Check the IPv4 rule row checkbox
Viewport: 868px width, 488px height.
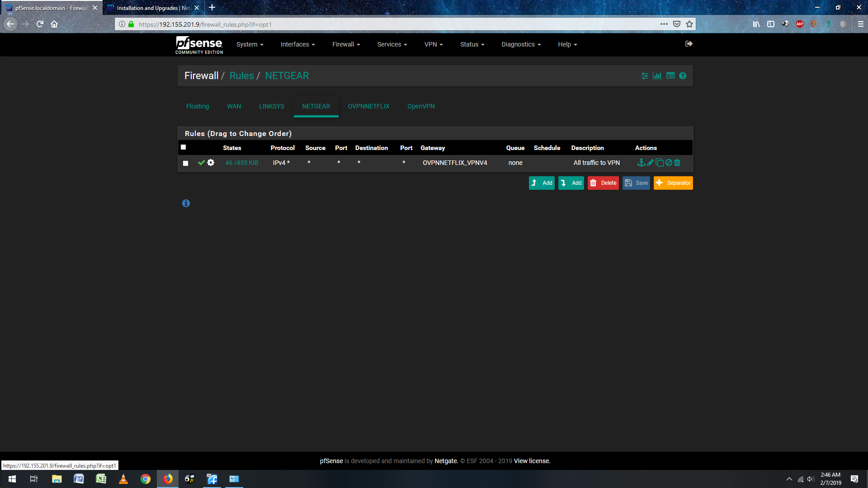[x=185, y=163]
